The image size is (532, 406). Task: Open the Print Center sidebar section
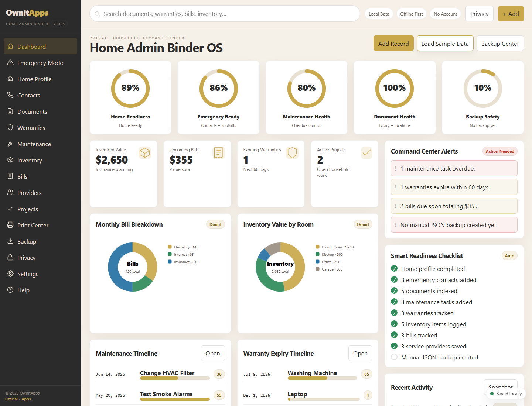tap(40, 225)
